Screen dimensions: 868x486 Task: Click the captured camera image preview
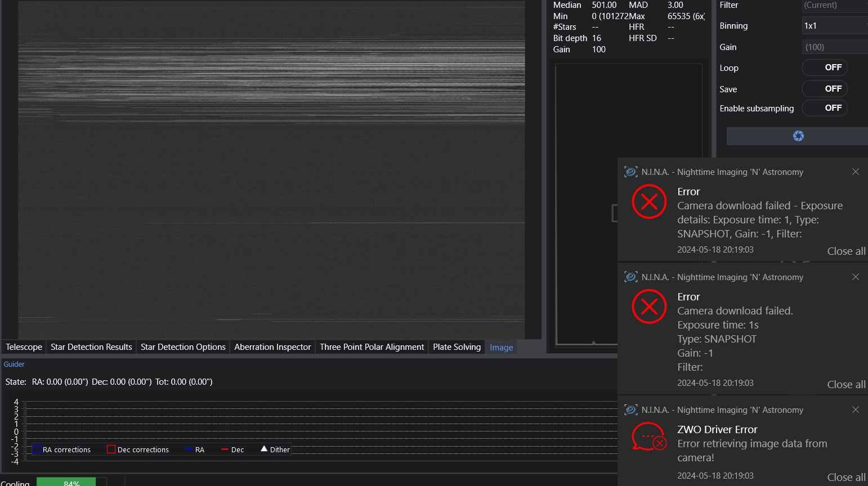tap(271, 169)
